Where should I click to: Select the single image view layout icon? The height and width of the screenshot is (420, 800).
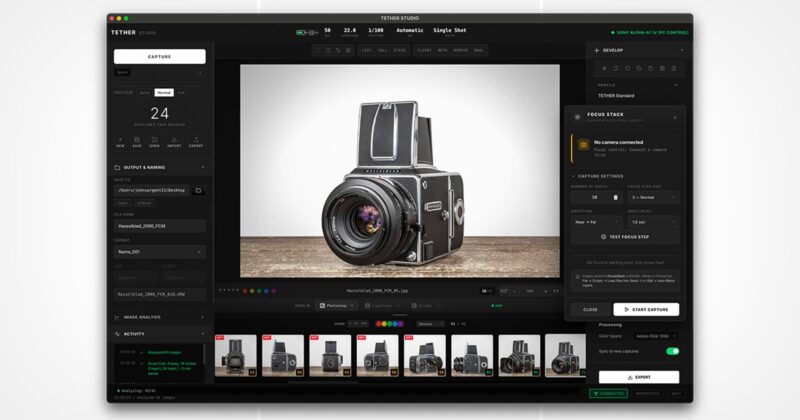click(x=318, y=50)
